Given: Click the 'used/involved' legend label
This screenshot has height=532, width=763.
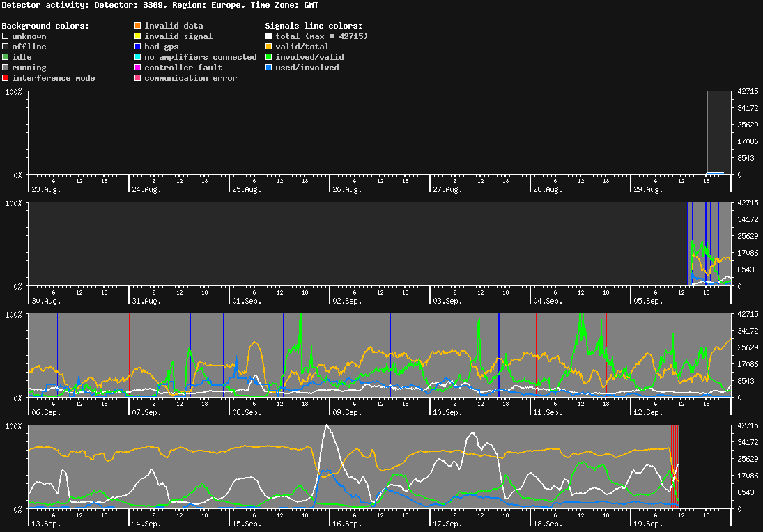Looking at the screenshot, I should [x=307, y=68].
